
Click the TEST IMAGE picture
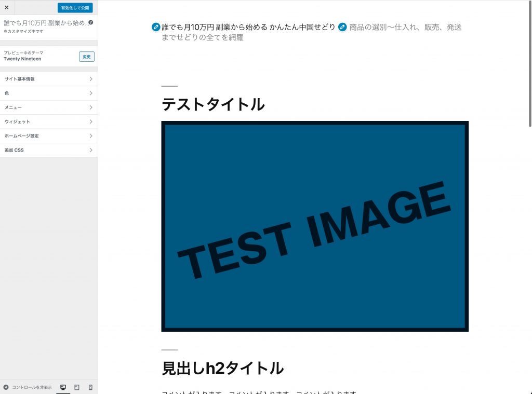tap(315, 226)
